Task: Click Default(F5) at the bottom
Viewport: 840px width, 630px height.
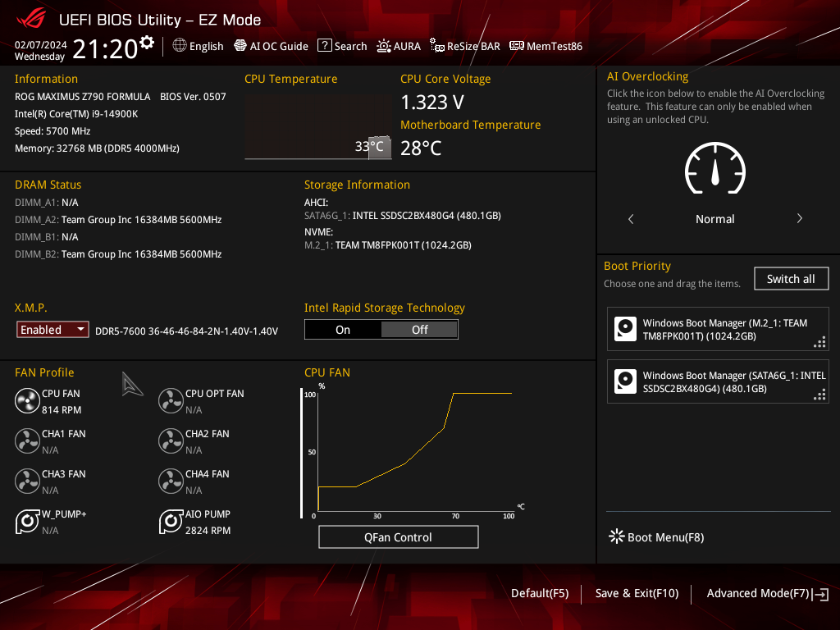Action: point(540,593)
